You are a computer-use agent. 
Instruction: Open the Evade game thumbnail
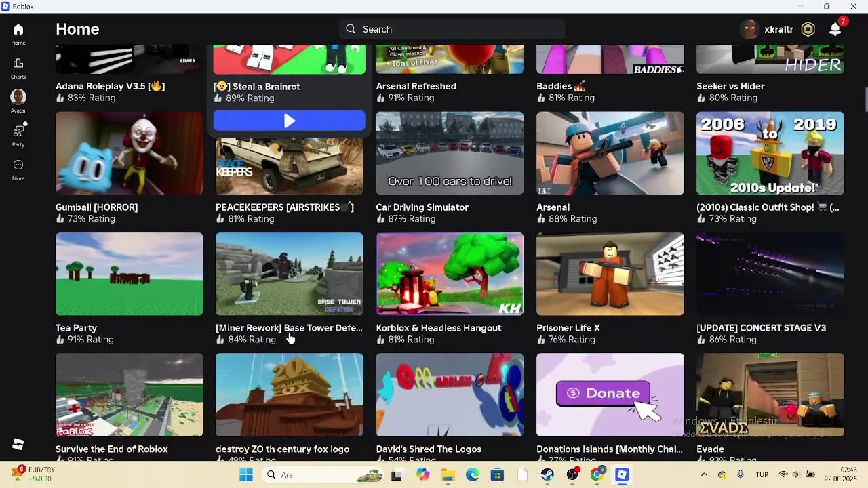[770, 395]
